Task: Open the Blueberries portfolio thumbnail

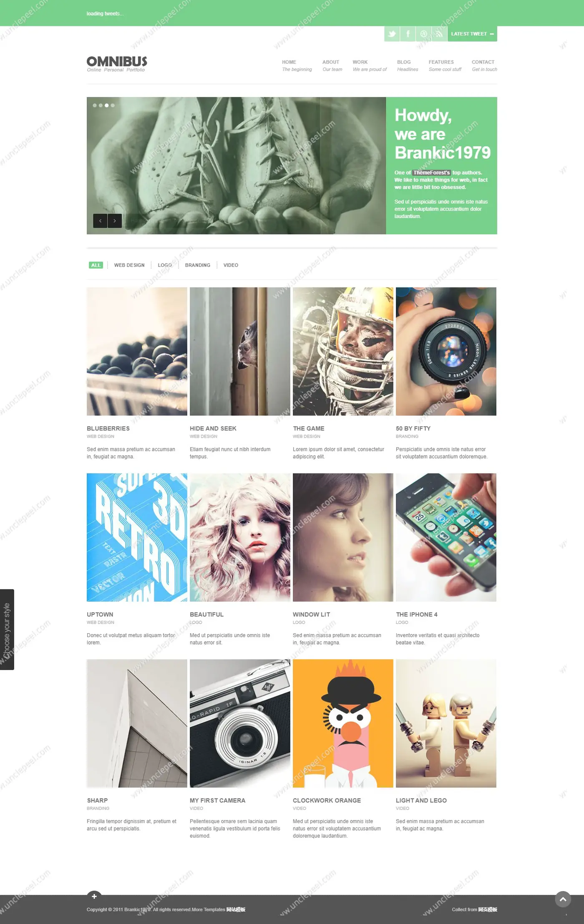Action: [x=137, y=351]
